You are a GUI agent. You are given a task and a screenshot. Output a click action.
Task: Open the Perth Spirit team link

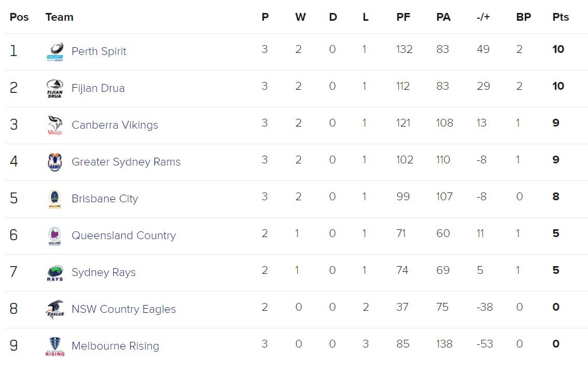(x=99, y=51)
